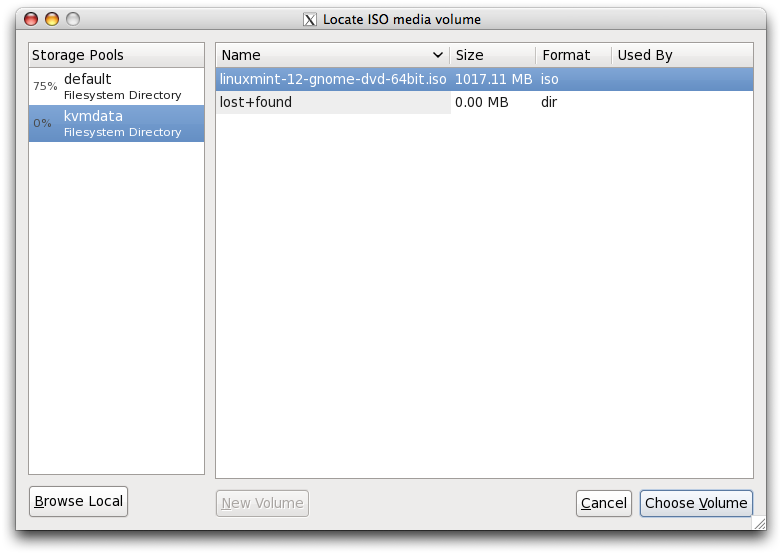Sort by the Name column header
782x554 pixels.
(x=333, y=55)
